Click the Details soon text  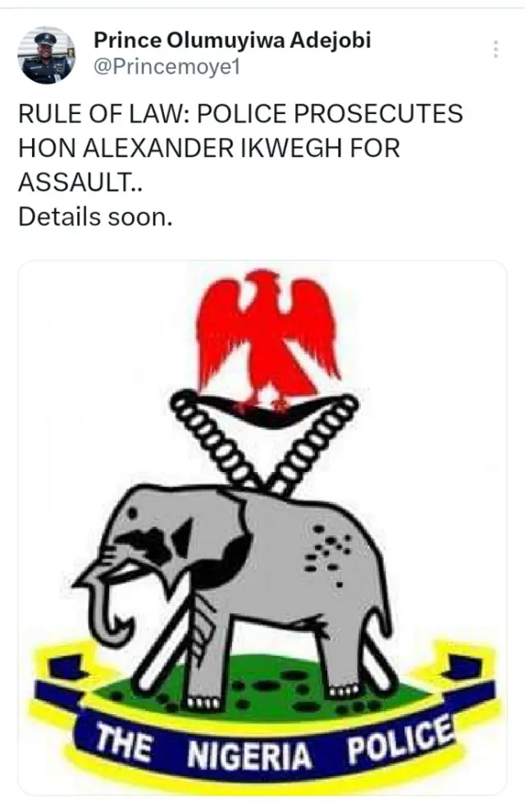point(95,217)
